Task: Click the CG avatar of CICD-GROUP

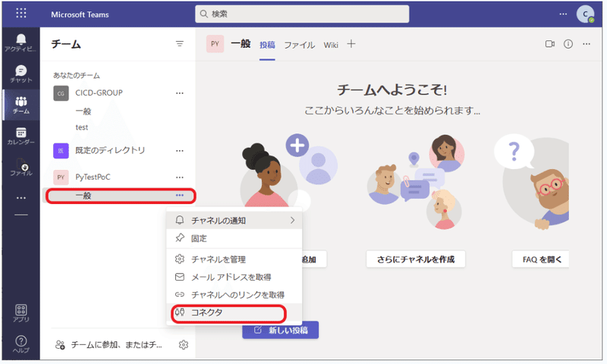Action: pos(61,93)
